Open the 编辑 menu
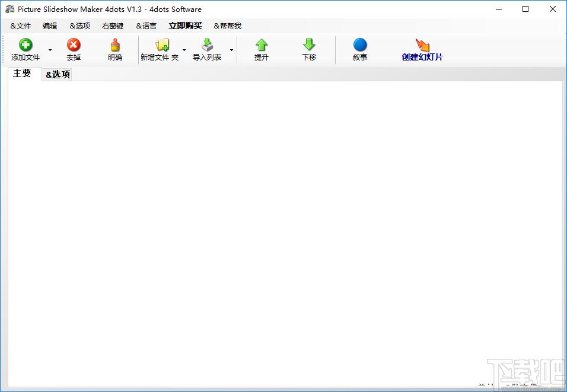The image size is (567, 392). (50, 26)
